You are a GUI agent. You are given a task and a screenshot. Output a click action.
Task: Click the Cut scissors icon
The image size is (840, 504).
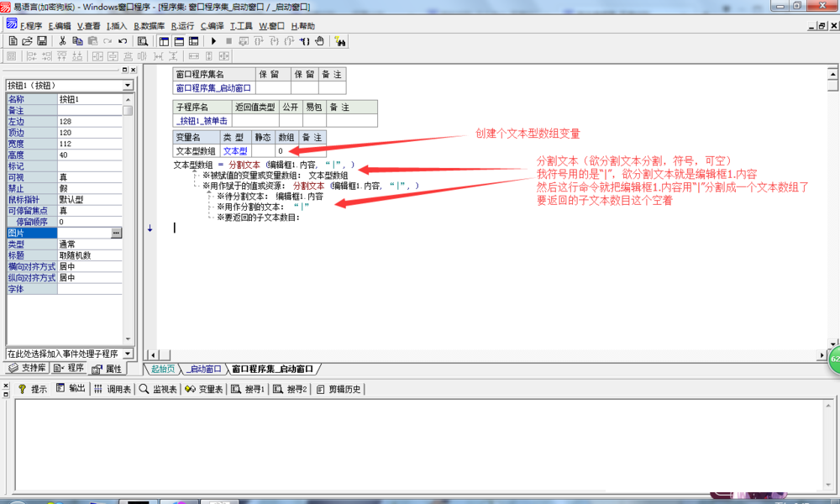click(x=62, y=40)
